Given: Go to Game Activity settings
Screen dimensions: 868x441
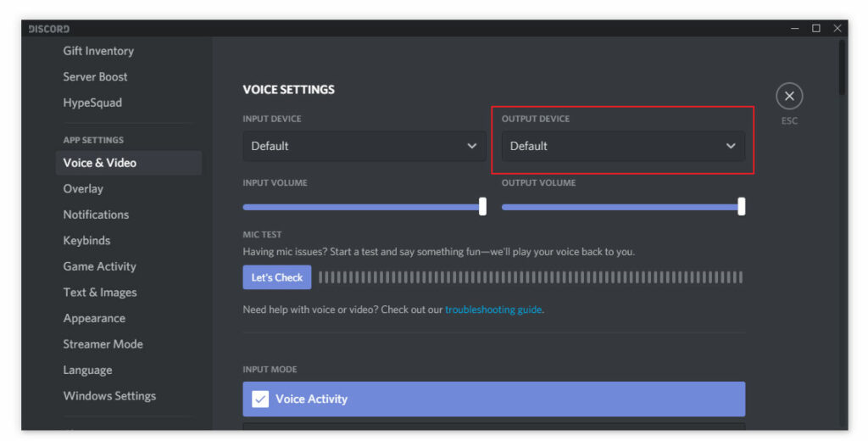Looking at the screenshot, I should (99, 266).
